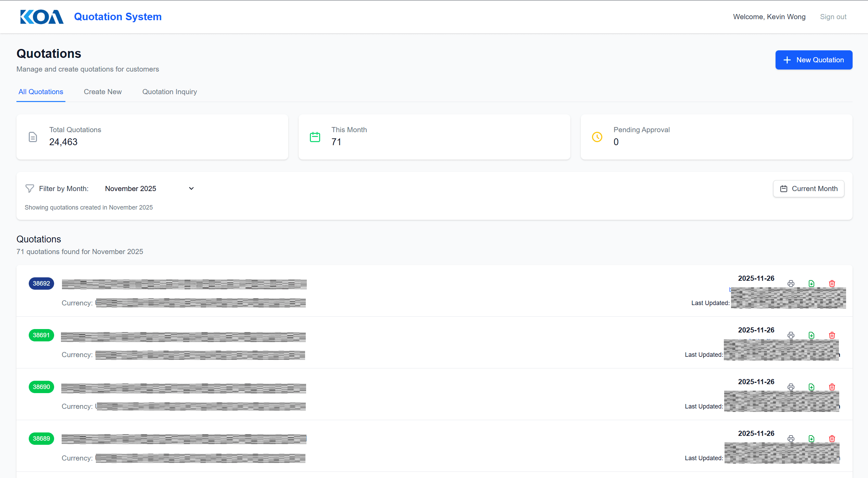Click the November 2025 dropdown chevron
The width and height of the screenshot is (868, 478).
(191, 189)
